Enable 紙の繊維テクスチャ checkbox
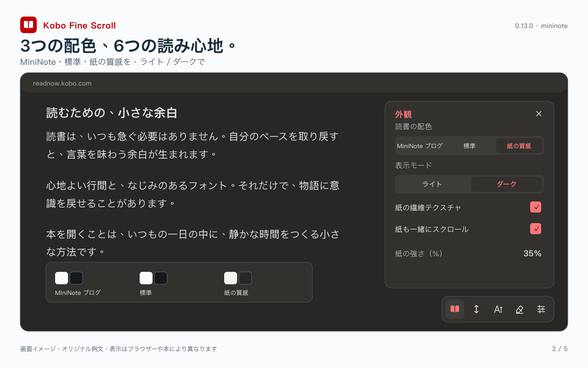588x368 pixels. [536, 207]
